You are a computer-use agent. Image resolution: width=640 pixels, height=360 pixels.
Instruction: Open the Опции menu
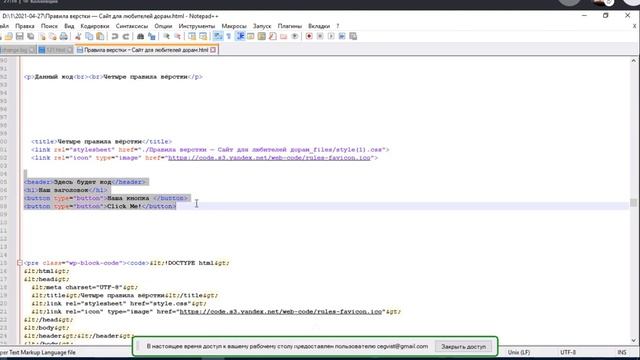[x=163, y=26]
